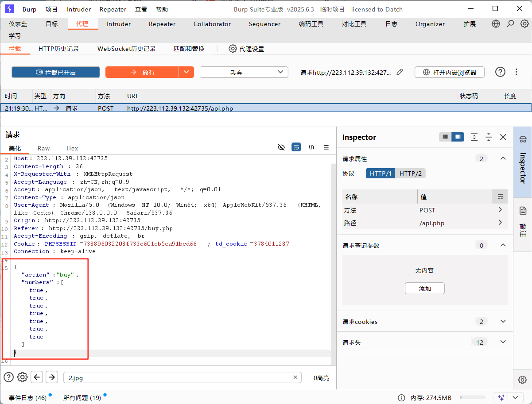
Task: Sort by URL column header
Action: (x=291, y=96)
